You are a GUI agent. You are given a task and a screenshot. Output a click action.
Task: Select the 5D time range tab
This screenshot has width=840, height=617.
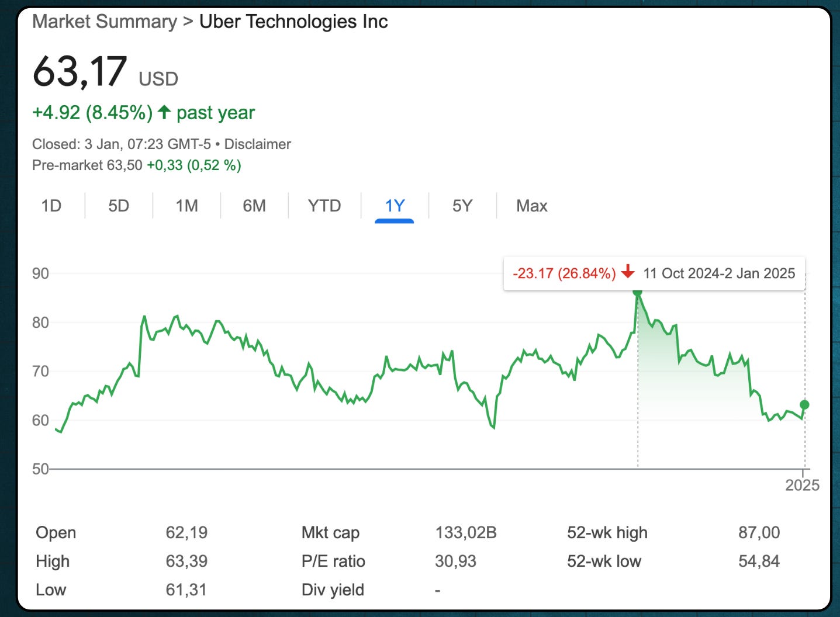[x=119, y=206]
